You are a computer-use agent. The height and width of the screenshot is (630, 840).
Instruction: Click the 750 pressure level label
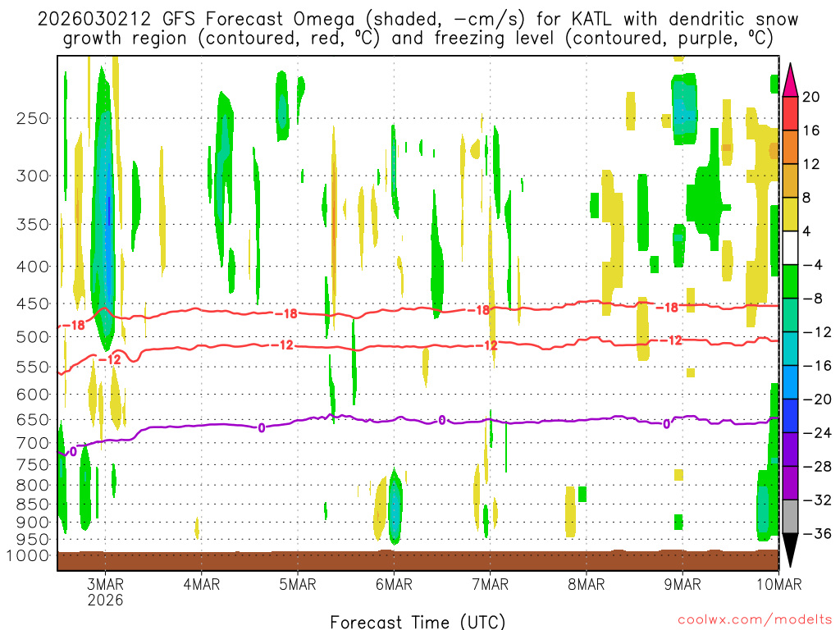tap(33, 465)
